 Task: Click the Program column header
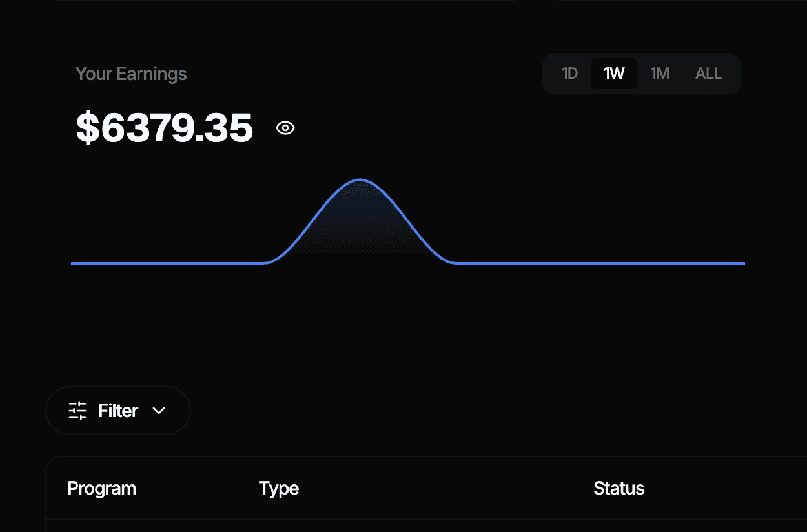(102, 488)
